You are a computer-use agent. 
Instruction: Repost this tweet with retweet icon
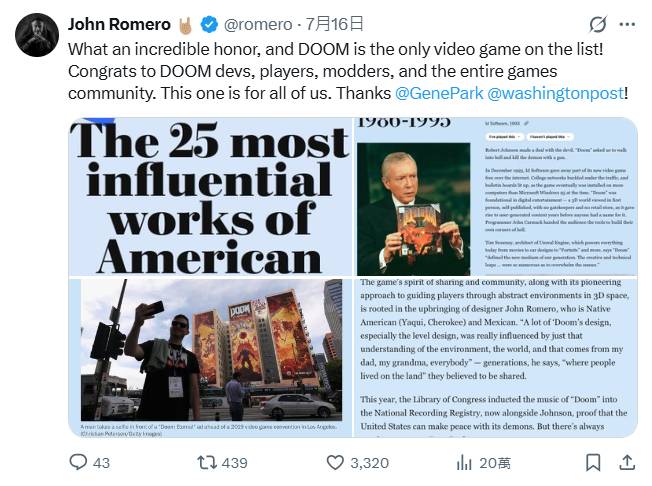207,462
